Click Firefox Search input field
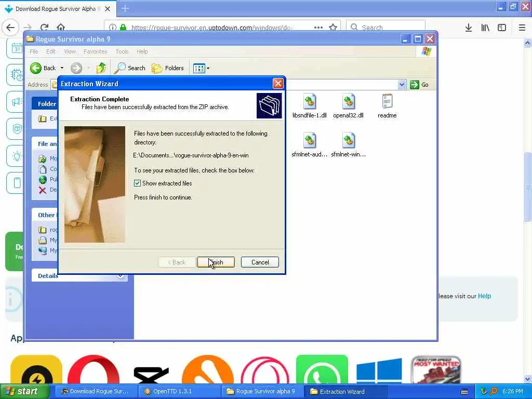Screen dimensions: 532x399 [x=385, y=28]
